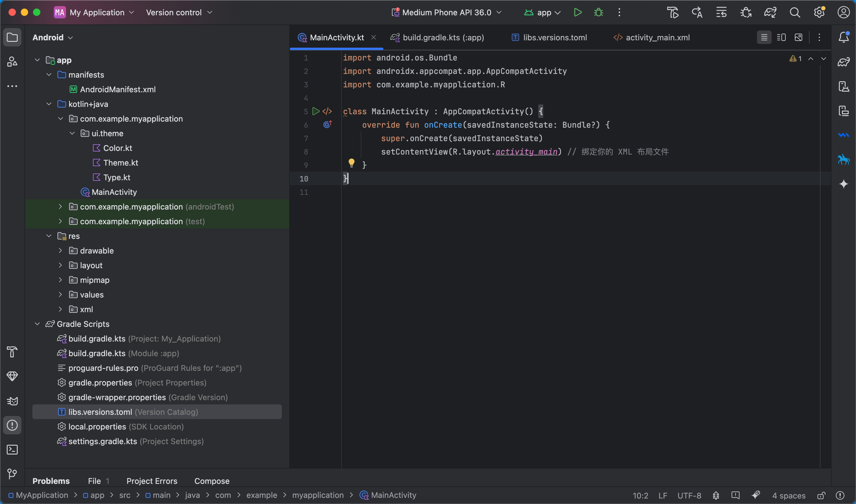Click the Gemini sparkle icon in right sidebar

click(843, 184)
